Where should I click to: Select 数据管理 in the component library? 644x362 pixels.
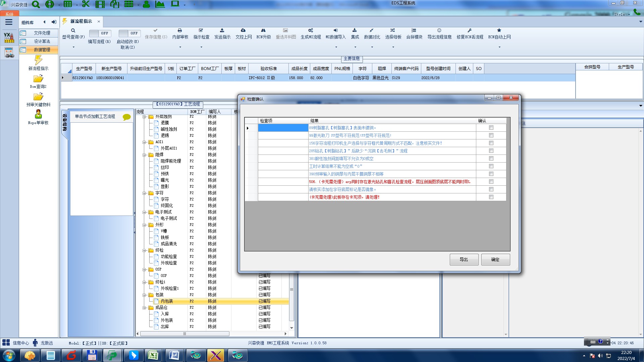(39, 50)
